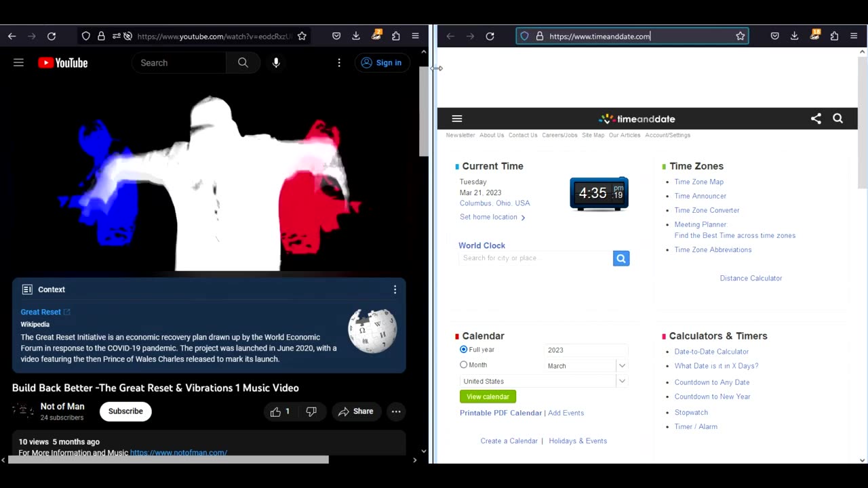
Task: Select the Month radio button
Action: pos(464,365)
